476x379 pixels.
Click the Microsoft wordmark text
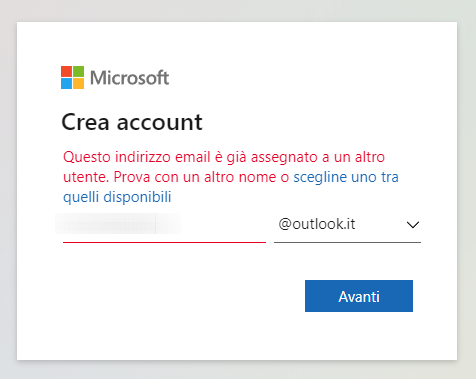click(130, 78)
